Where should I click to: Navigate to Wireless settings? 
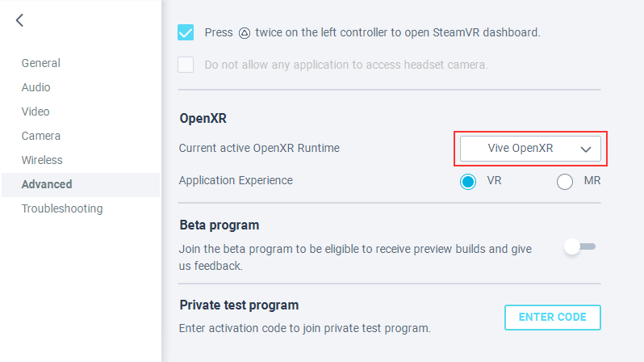42,160
